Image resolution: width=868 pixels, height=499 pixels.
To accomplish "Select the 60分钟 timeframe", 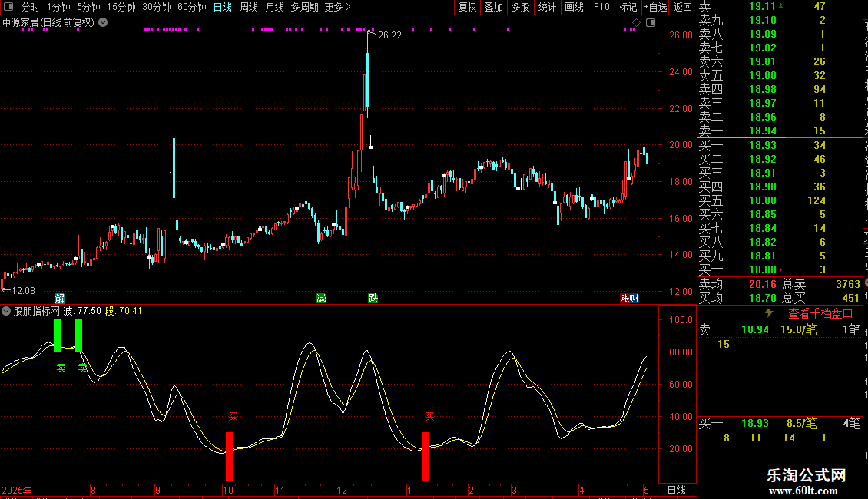I will 191,7.
